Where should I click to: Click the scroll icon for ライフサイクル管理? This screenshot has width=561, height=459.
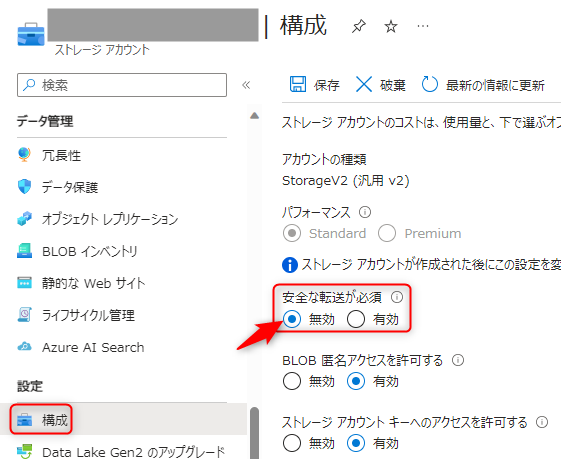(24, 314)
